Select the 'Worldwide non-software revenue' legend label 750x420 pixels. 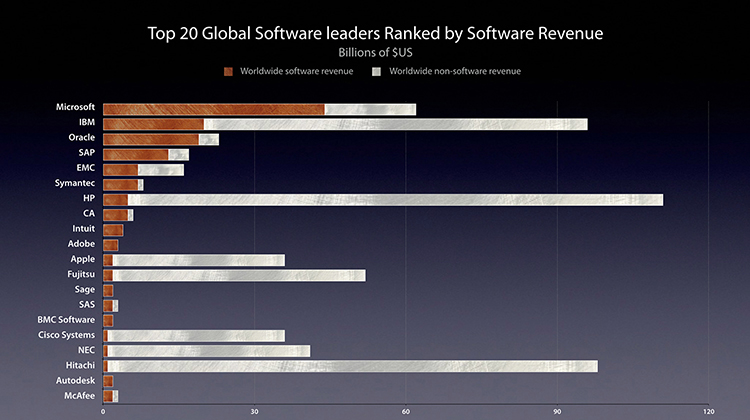455,71
